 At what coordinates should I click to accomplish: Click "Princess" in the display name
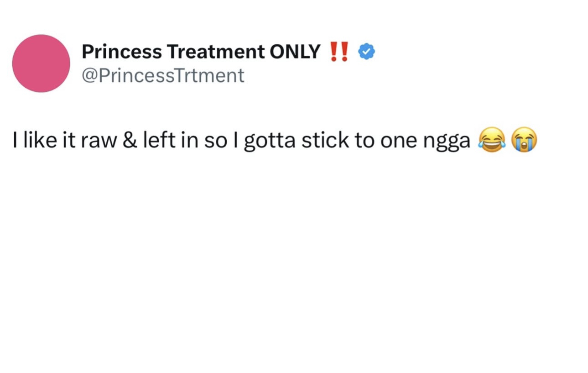122,52
